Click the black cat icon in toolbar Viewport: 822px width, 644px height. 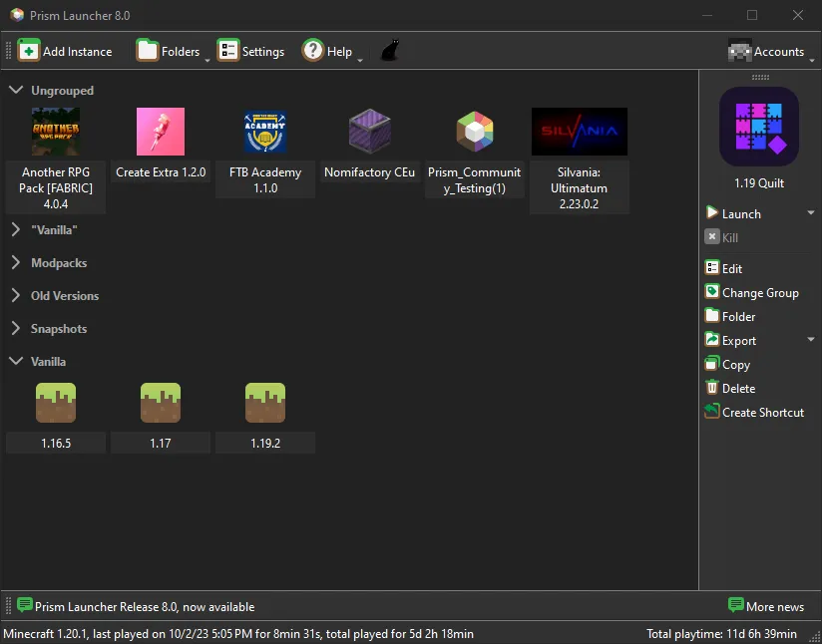pyautogui.click(x=389, y=51)
